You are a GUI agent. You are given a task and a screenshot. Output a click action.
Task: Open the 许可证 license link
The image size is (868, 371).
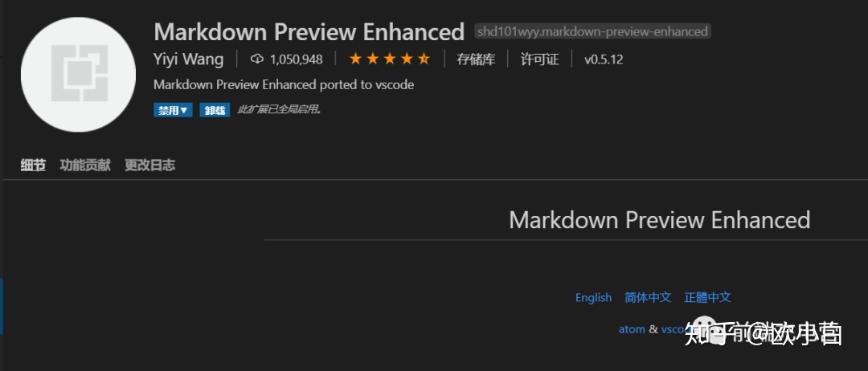[x=540, y=59]
